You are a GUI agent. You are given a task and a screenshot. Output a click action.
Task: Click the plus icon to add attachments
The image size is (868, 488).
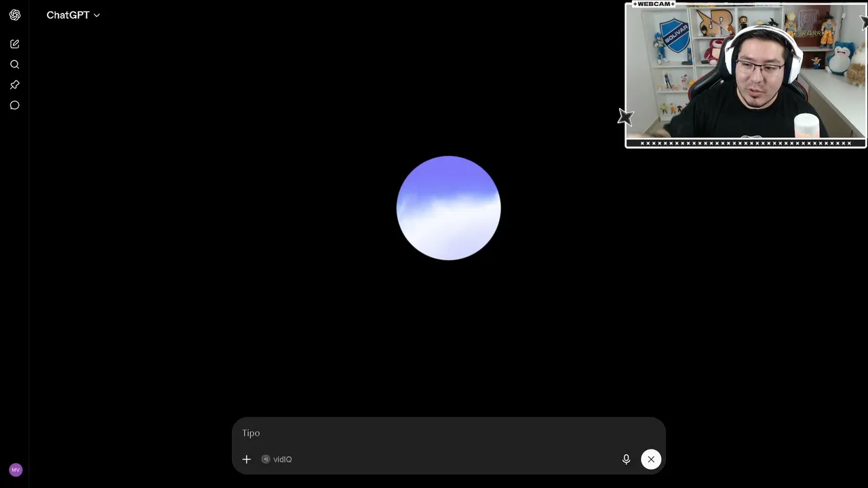coord(246,460)
